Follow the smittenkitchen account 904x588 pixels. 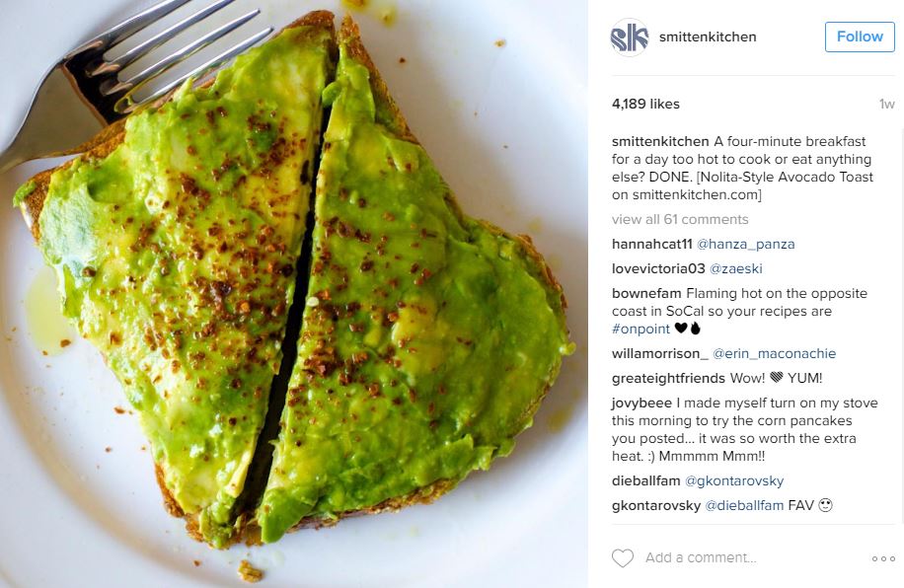[x=860, y=37]
